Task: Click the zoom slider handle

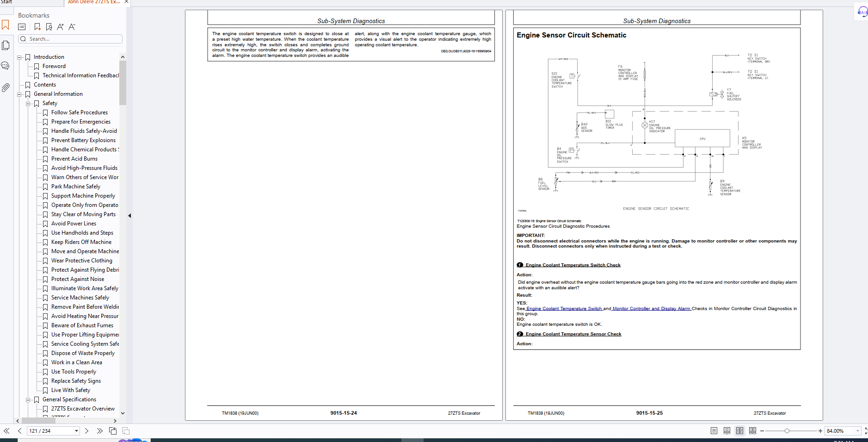Action: click(787, 431)
